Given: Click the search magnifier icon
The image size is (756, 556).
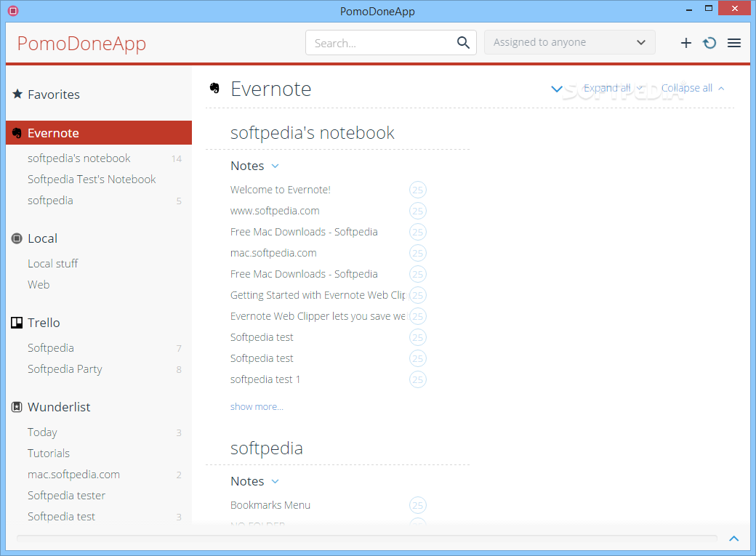Looking at the screenshot, I should point(463,43).
